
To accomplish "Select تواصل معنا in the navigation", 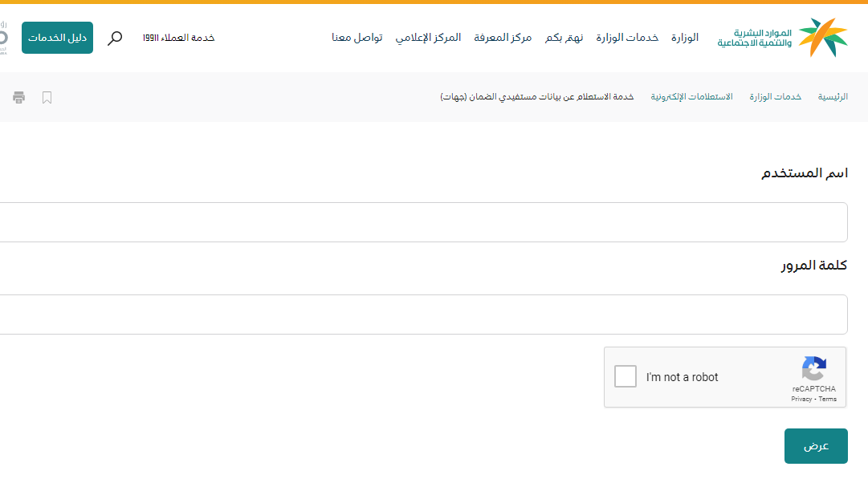I will tap(357, 38).
